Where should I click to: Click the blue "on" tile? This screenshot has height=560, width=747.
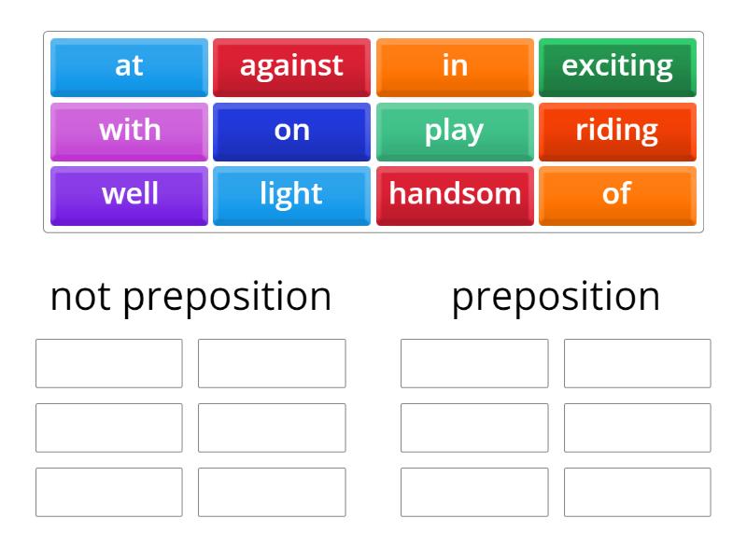tap(291, 131)
